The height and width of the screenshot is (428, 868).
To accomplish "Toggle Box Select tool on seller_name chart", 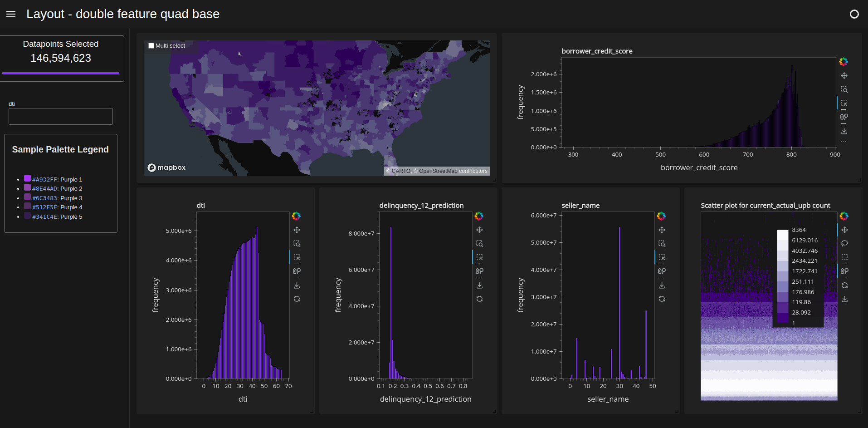I will coord(662,257).
